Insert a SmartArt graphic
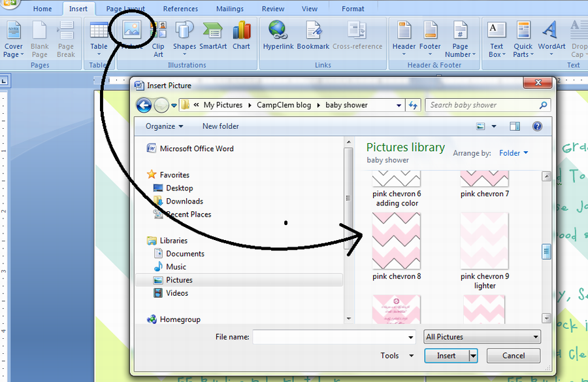Screen dimensions: 588x382 click(213, 36)
